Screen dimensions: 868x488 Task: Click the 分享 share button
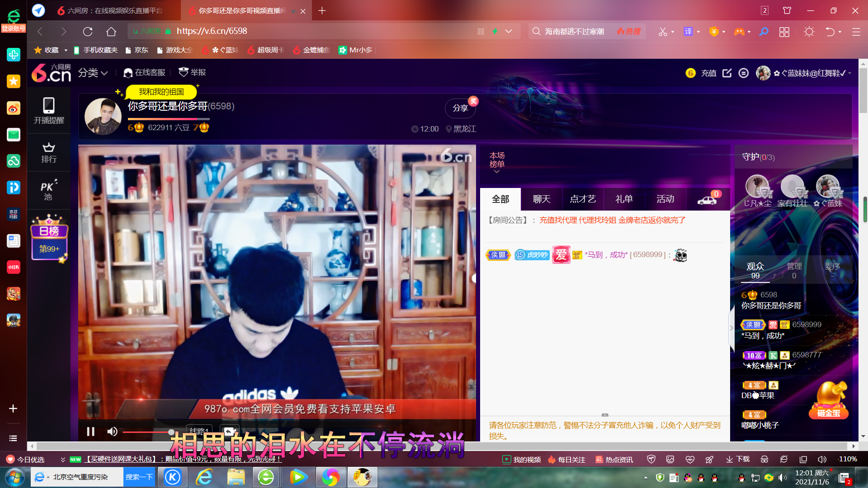point(460,108)
